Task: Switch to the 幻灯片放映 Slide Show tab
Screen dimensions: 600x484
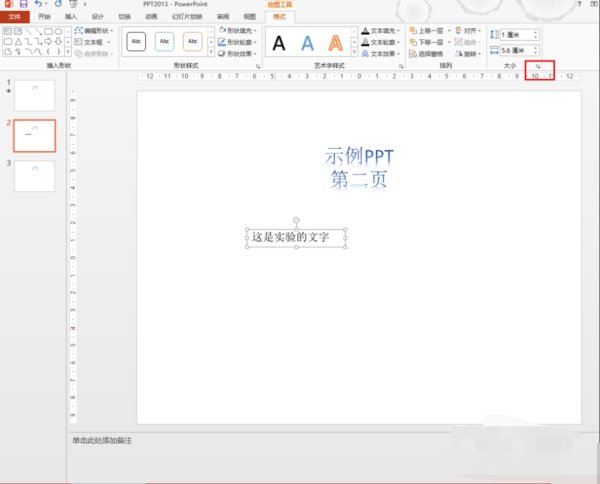Action: 187,16
